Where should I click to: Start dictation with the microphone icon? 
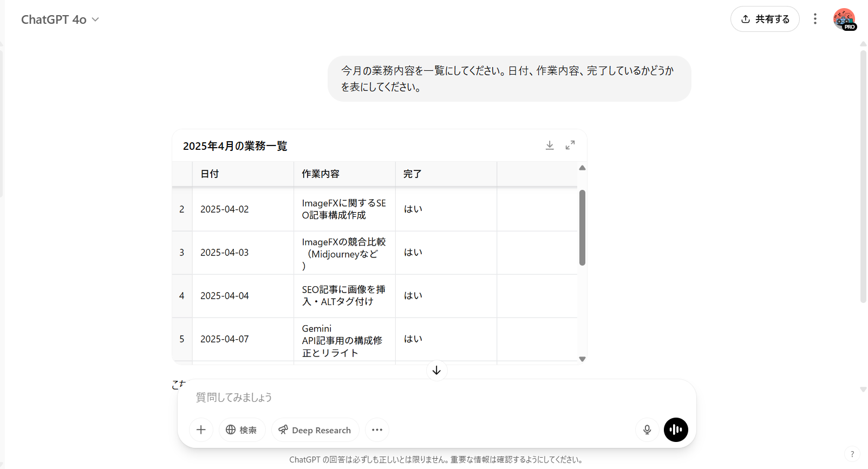pos(647,430)
